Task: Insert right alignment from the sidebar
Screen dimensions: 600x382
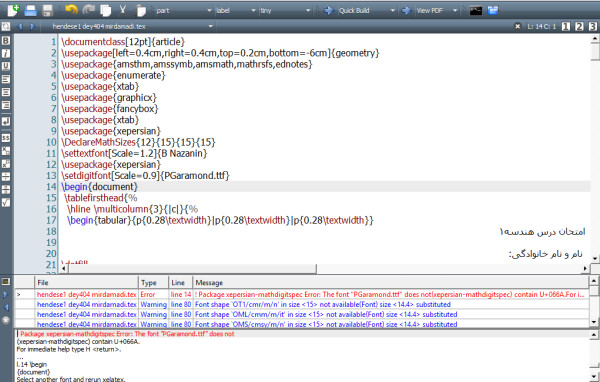Action: pos(6,105)
